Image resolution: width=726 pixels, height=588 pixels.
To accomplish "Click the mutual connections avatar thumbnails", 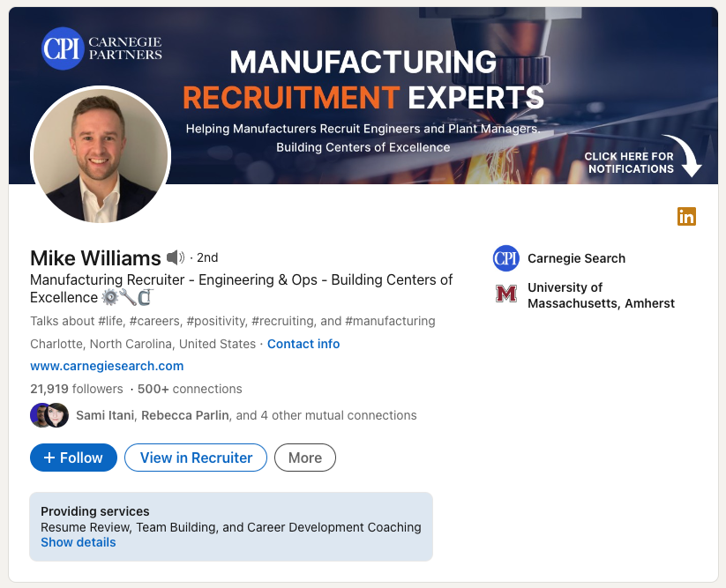I will 49,415.
